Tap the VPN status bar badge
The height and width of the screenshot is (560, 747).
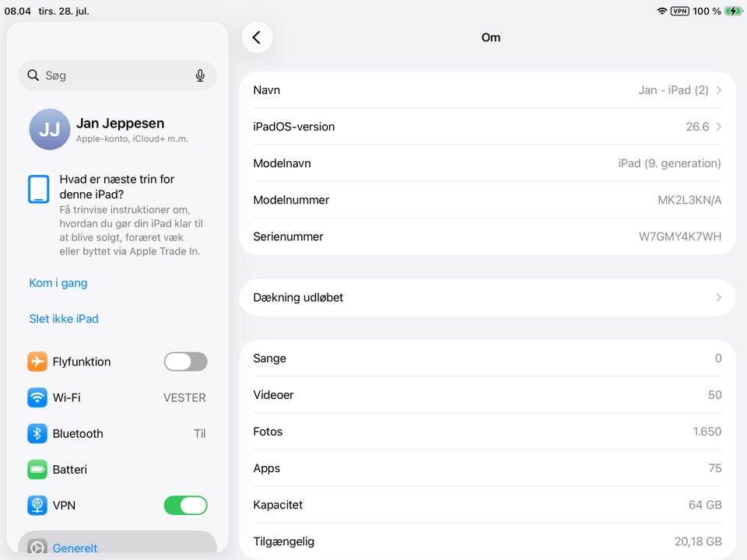click(680, 11)
